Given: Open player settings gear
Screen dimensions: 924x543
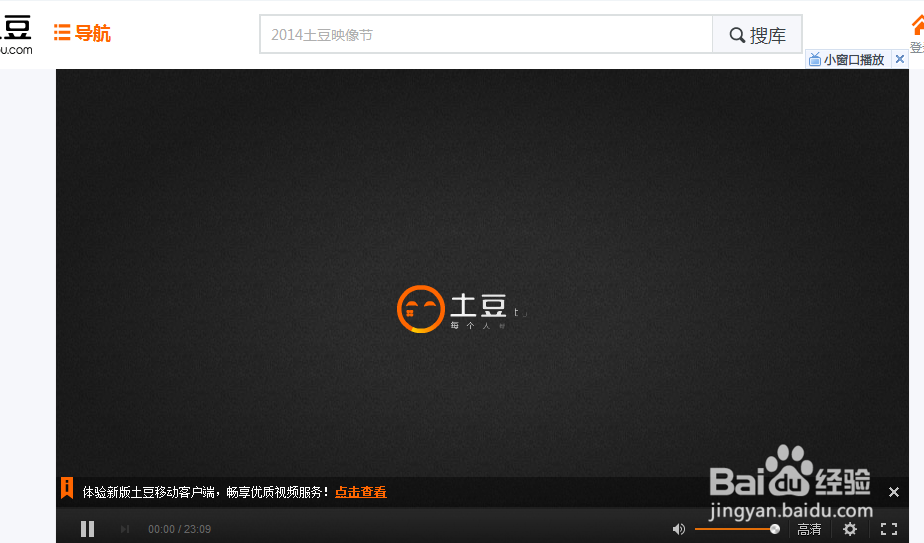Looking at the screenshot, I should tap(850, 529).
